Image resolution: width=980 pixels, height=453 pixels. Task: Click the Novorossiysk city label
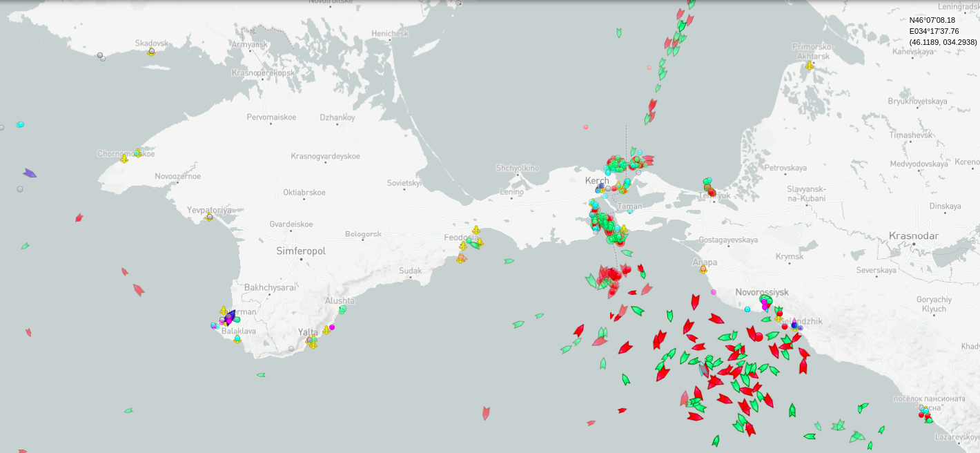click(x=761, y=292)
